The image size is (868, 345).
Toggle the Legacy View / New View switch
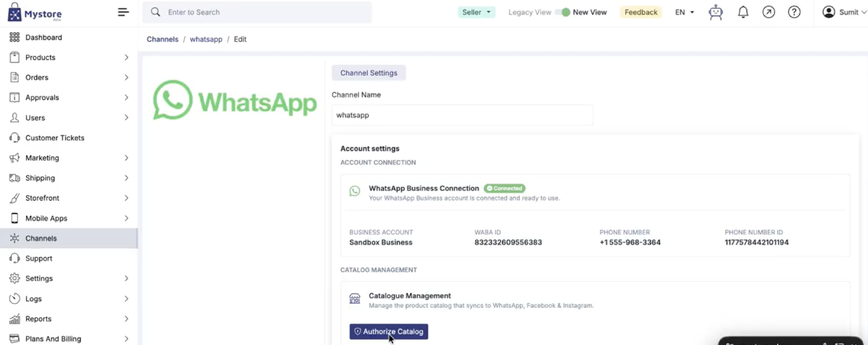pyautogui.click(x=563, y=12)
